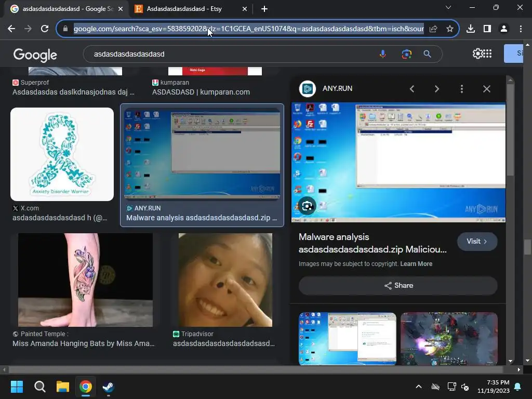Open the Superprof result caption
532x399 pixels.
pyautogui.click(x=73, y=87)
